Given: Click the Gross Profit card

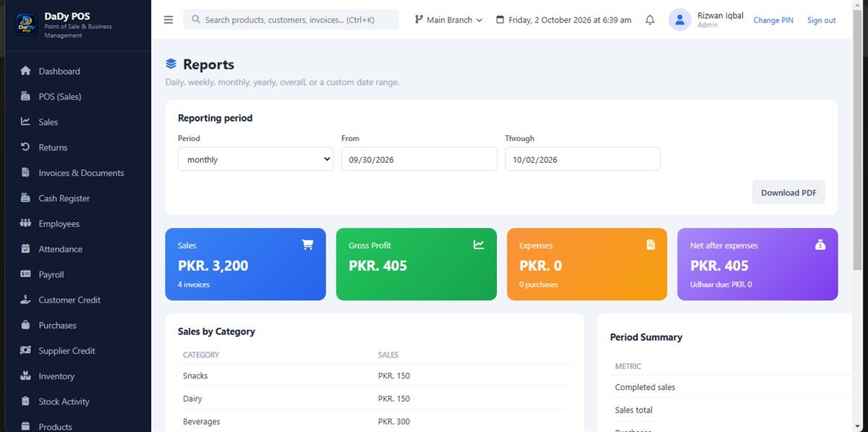Looking at the screenshot, I should coord(416,264).
